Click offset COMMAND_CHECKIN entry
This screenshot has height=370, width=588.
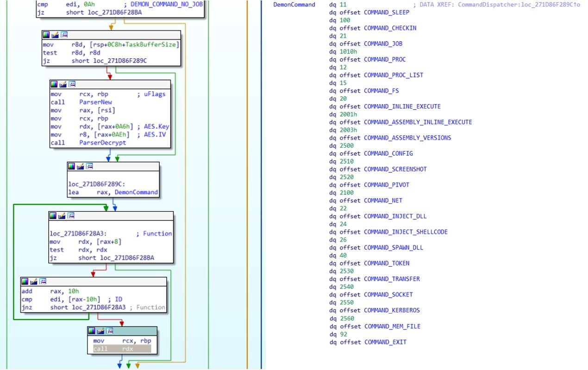click(373, 28)
